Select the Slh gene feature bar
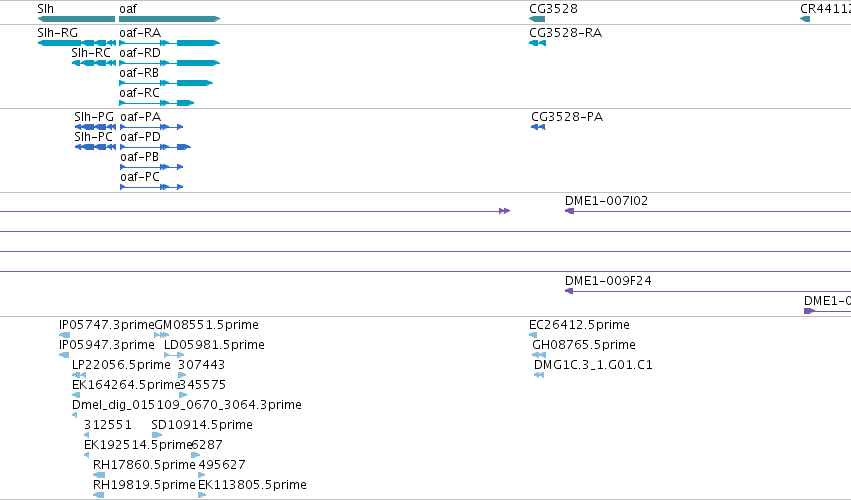 coord(76,19)
